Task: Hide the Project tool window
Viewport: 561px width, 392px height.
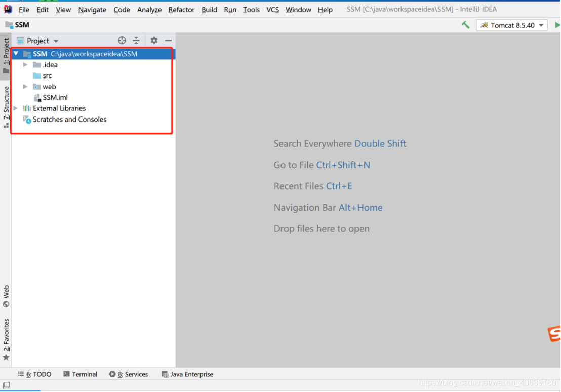Action: (x=168, y=41)
